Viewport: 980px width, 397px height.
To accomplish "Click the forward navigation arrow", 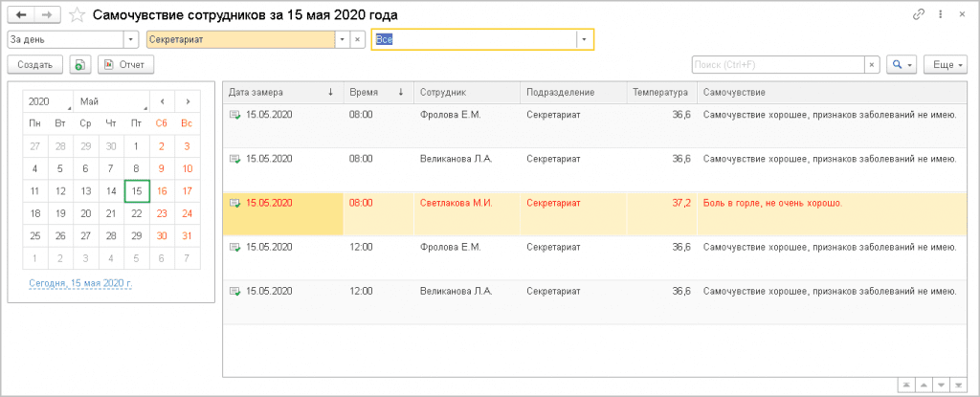I will (49, 15).
